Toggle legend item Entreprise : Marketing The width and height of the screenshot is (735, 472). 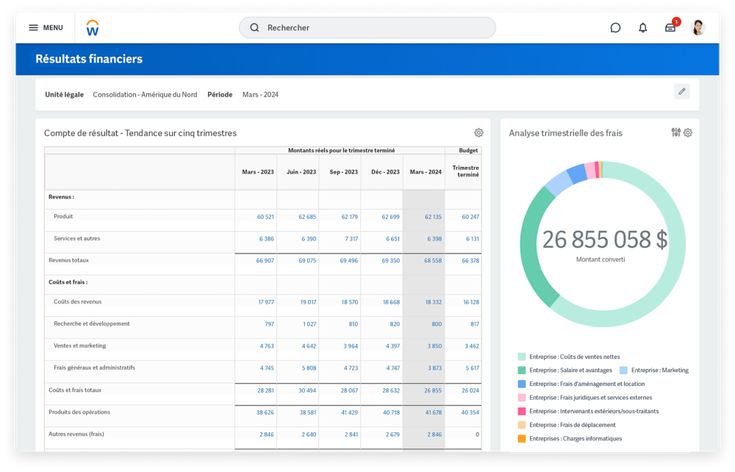[661, 370]
